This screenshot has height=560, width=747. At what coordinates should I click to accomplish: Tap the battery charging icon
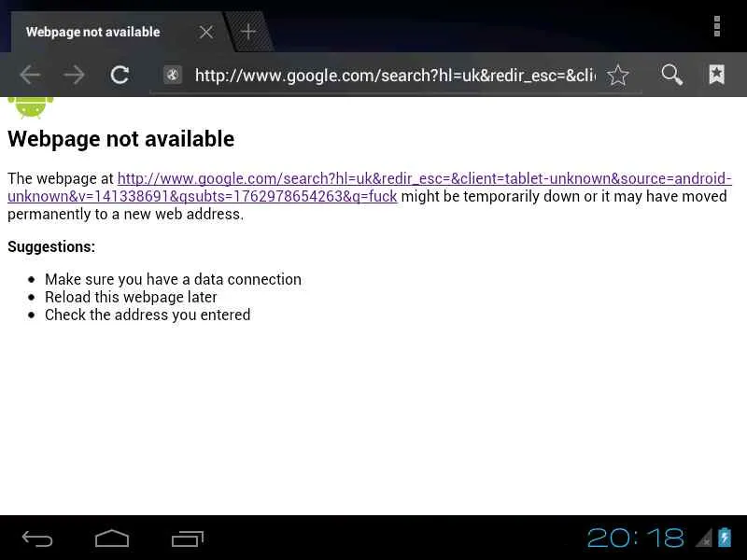pyautogui.click(x=725, y=538)
